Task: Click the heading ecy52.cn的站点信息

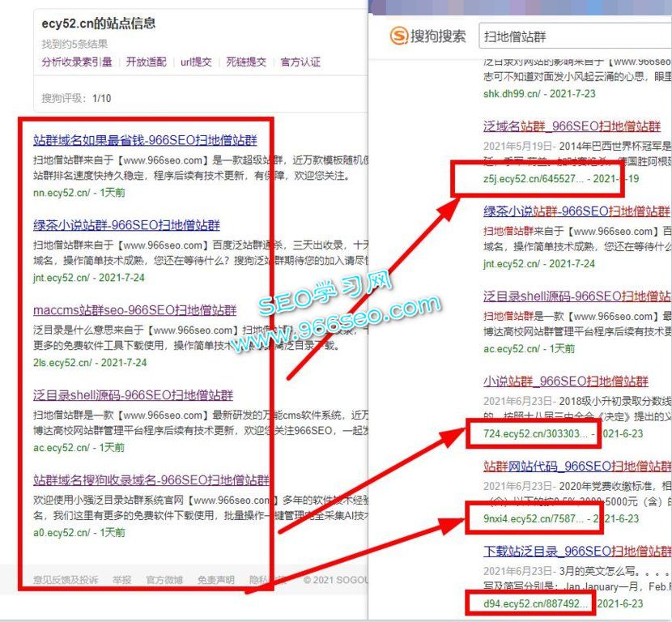Action: [99, 23]
